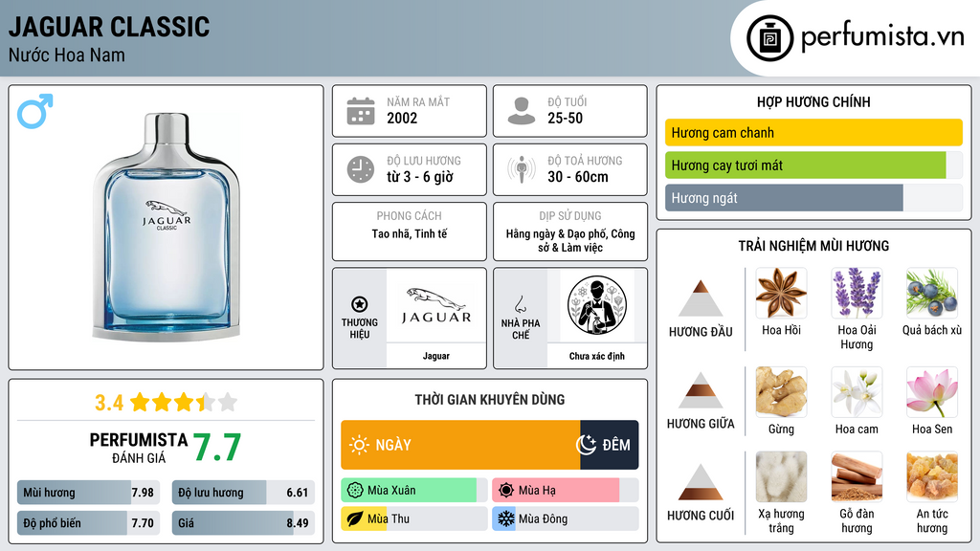This screenshot has height=551, width=980.
Task: Click the Độ phổ biến 7.70 score bar
Action: [89, 523]
